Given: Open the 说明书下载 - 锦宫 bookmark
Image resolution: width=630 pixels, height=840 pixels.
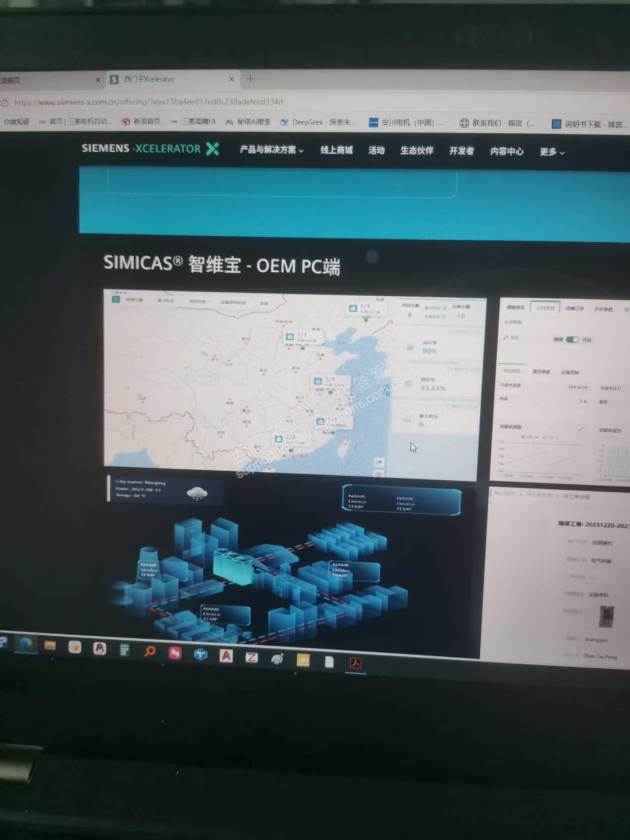Looking at the screenshot, I should click(590, 124).
